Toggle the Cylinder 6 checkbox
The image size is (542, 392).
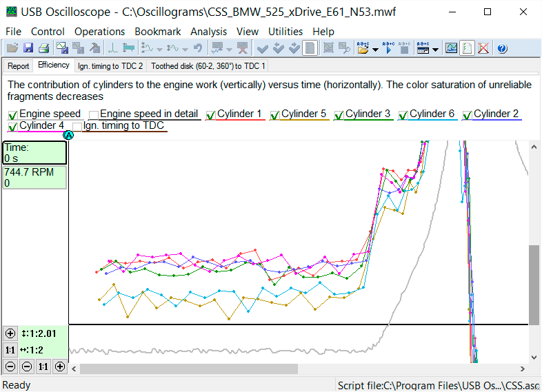(x=403, y=115)
